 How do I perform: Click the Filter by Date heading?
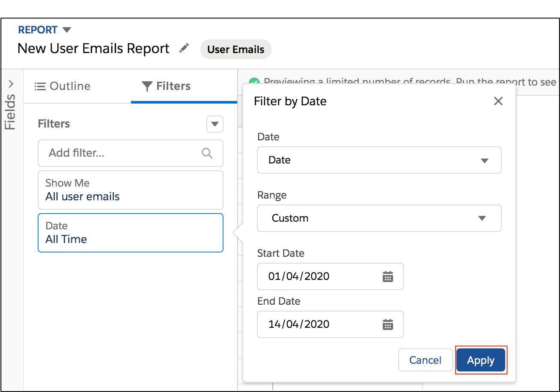[290, 101]
